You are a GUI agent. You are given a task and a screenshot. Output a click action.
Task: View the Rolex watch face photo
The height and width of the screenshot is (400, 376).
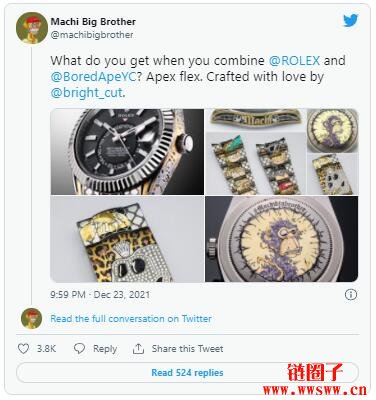127,152
